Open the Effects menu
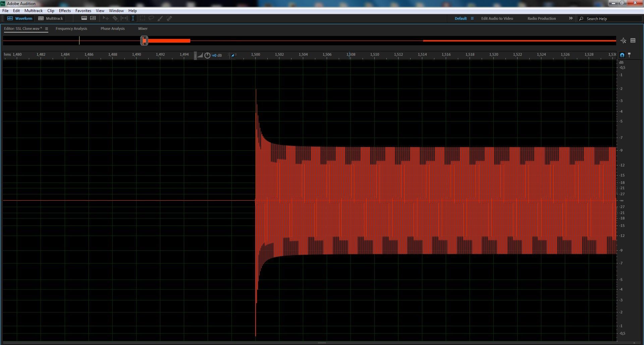The height and width of the screenshot is (345, 644). tap(65, 11)
